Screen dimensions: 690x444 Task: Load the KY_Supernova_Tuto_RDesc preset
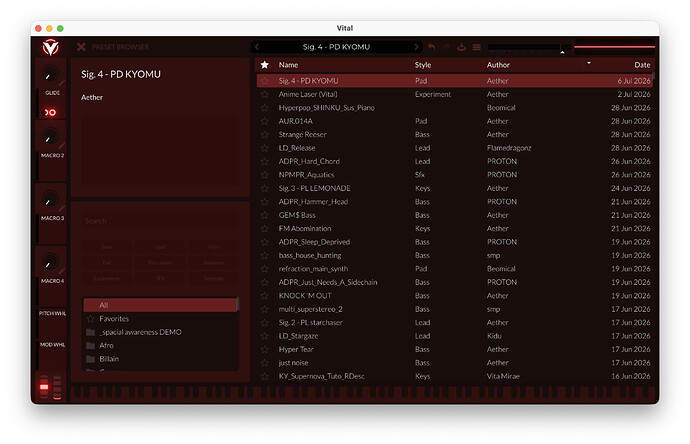click(x=455, y=376)
